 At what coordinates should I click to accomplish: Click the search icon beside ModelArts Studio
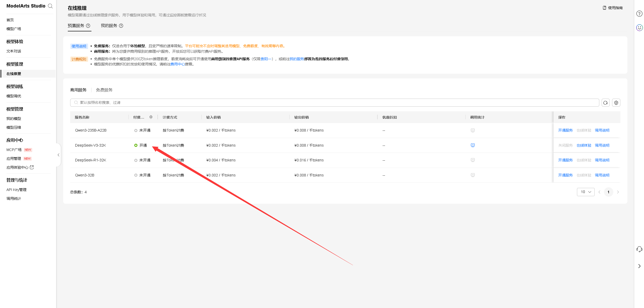[x=50, y=6]
